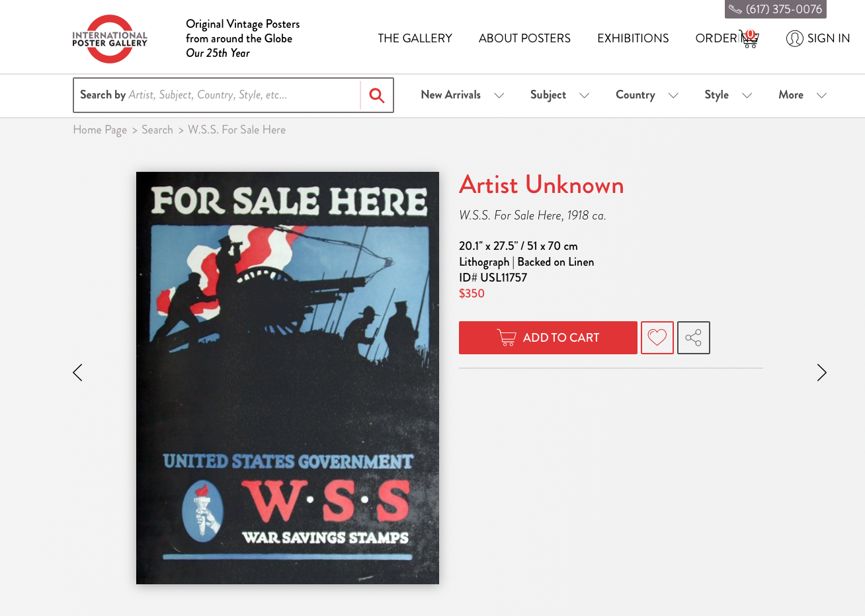Expand the New Arrivals dropdown
Screen dimensions: 865x616
click(x=462, y=95)
